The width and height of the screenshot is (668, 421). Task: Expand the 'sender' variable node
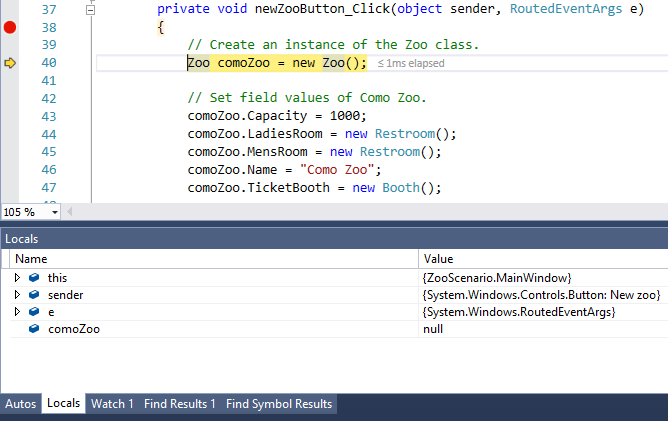pos(16,295)
